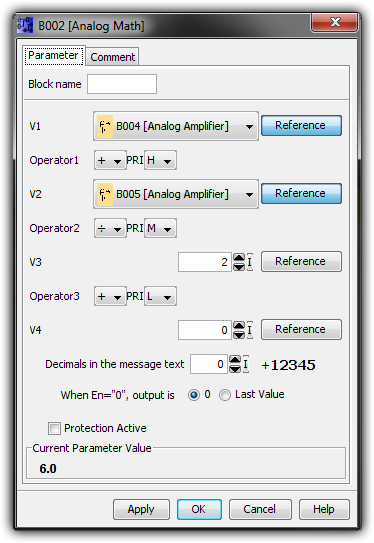The height and width of the screenshot is (543, 374).
Task: Select the Parameter tab
Action: [x=53, y=55]
